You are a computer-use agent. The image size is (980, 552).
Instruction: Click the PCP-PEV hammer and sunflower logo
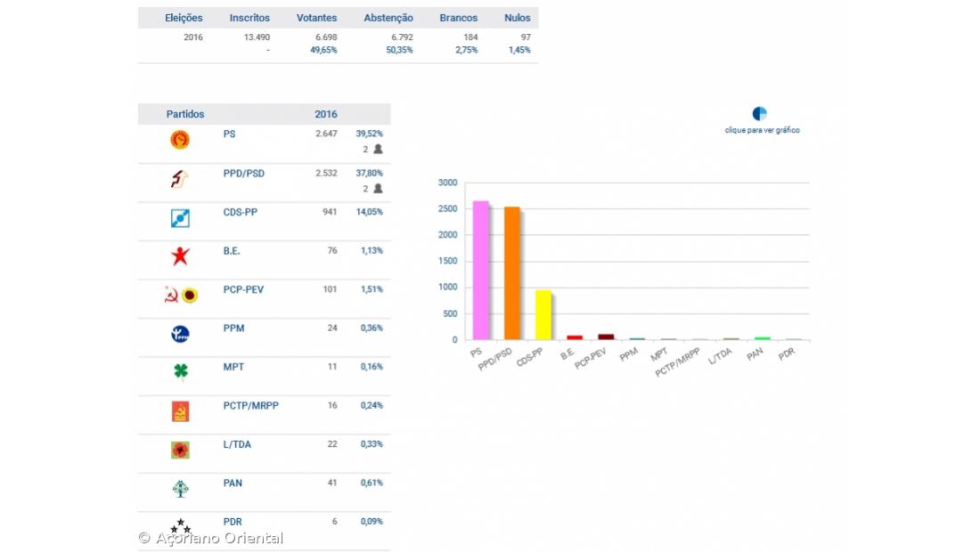click(180, 296)
